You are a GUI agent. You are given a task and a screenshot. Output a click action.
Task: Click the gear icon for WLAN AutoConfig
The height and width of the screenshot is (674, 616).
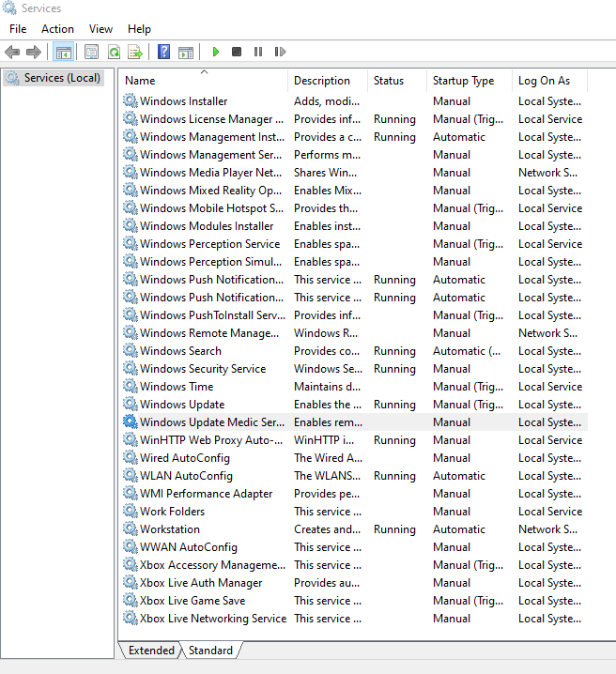tap(131, 475)
